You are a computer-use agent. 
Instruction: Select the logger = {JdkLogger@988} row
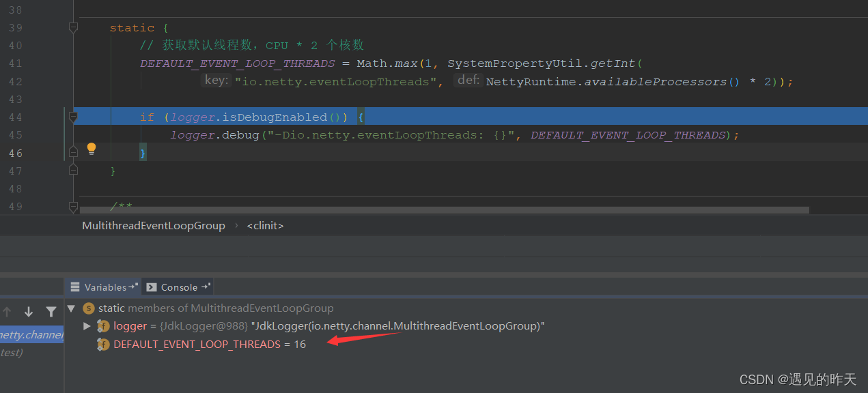coord(466,326)
